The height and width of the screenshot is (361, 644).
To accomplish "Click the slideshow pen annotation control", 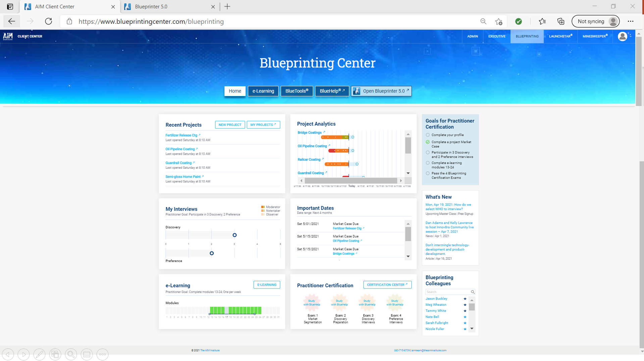I will pos(39,354).
